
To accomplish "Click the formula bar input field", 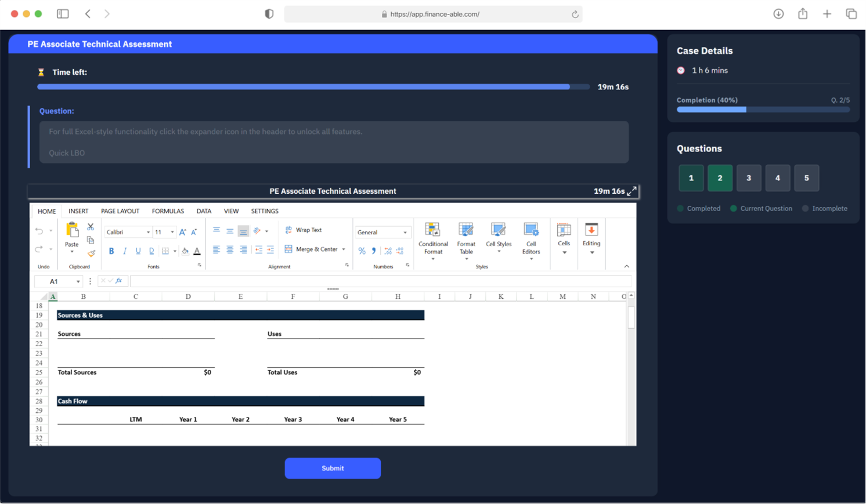I will coord(380,281).
